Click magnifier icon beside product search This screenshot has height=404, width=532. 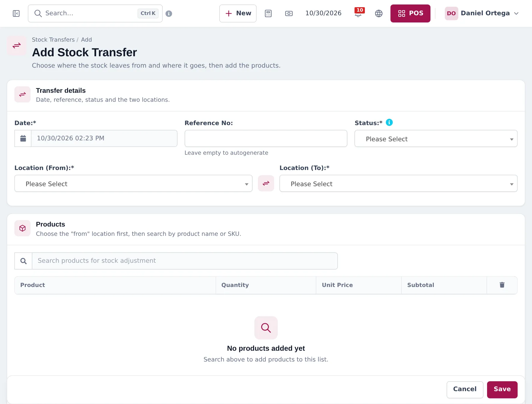click(23, 261)
